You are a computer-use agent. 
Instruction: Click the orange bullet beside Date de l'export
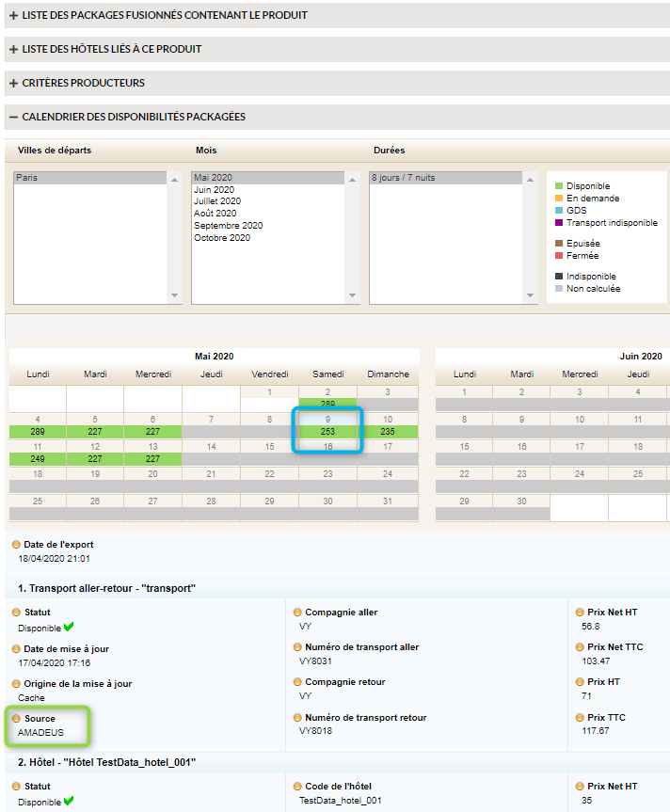(16, 545)
